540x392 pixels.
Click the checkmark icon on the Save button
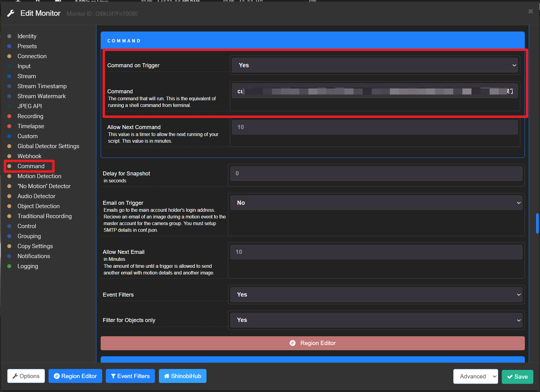click(510, 377)
